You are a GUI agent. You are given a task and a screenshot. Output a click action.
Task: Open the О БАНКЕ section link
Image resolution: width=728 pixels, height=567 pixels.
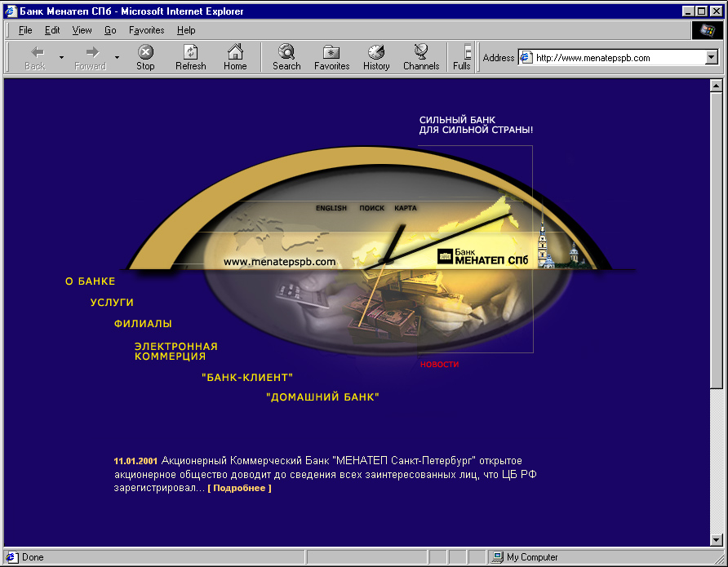point(90,281)
